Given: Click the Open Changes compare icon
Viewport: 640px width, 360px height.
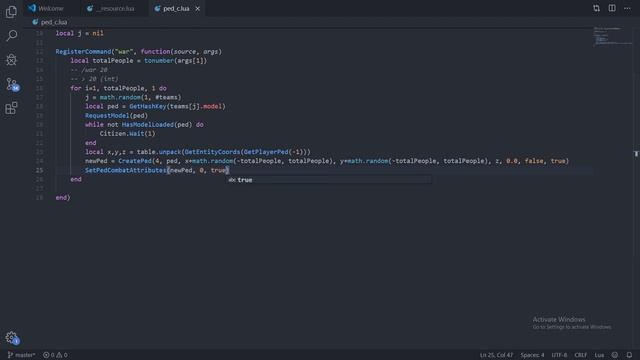Looking at the screenshot, I should [596, 8].
